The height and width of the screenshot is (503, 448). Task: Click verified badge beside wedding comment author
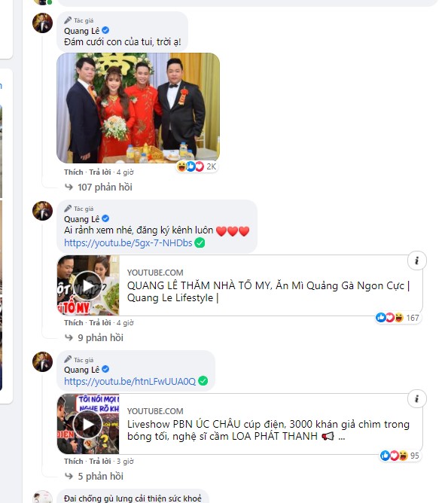coord(105,30)
